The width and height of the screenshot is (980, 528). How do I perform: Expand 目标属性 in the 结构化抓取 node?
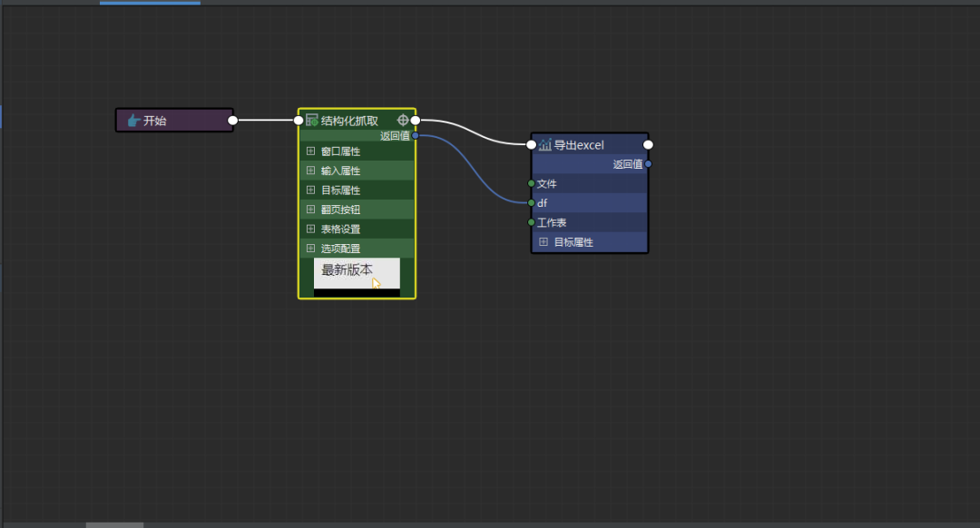310,191
